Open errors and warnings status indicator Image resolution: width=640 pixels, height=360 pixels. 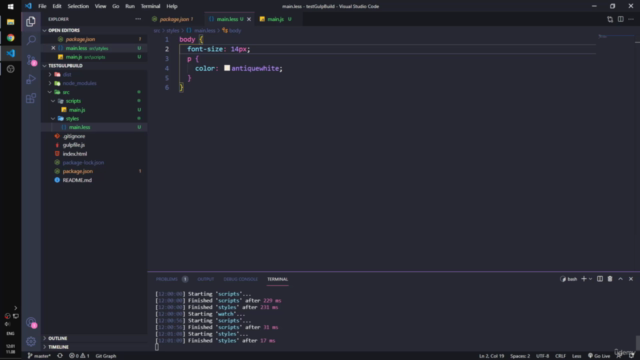pyautogui.click(x=79, y=356)
